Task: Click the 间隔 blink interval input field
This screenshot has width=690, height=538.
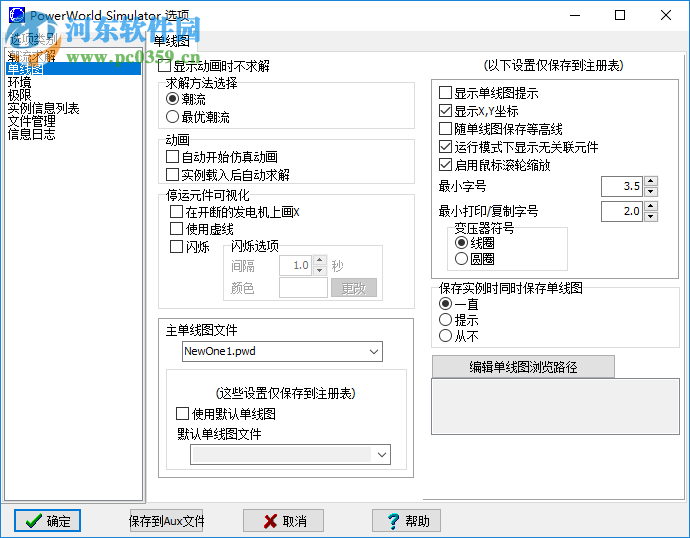Action: pyautogui.click(x=296, y=265)
